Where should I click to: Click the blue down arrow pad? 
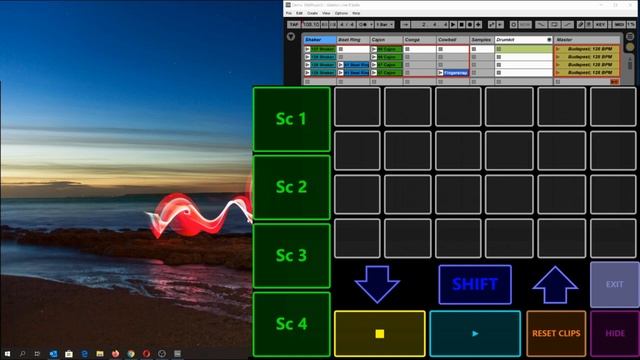point(377,284)
